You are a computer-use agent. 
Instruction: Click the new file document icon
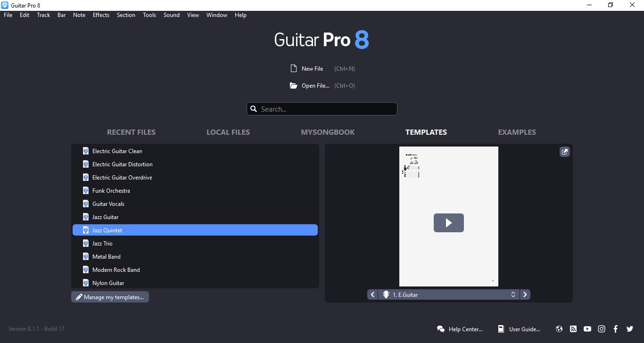pos(294,69)
